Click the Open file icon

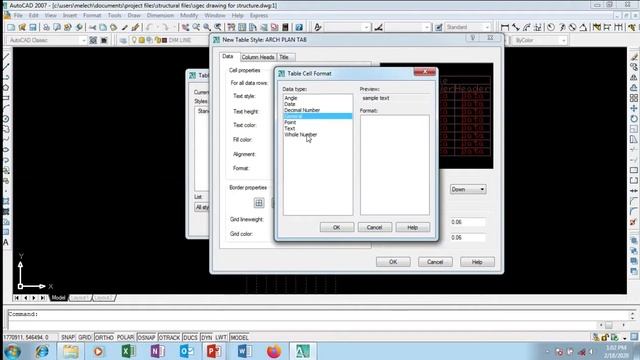click(22, 27)
